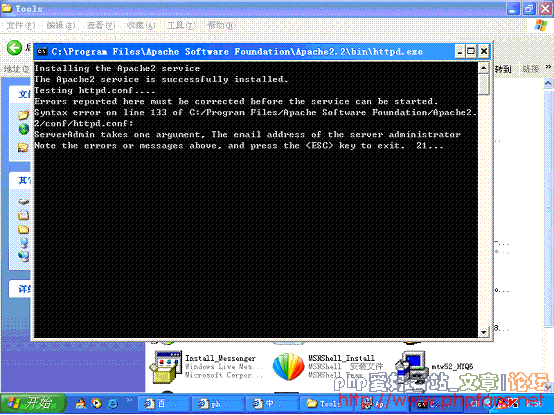Open the 工具(T) menu
554x415 pixels.
tap(181, 25)
